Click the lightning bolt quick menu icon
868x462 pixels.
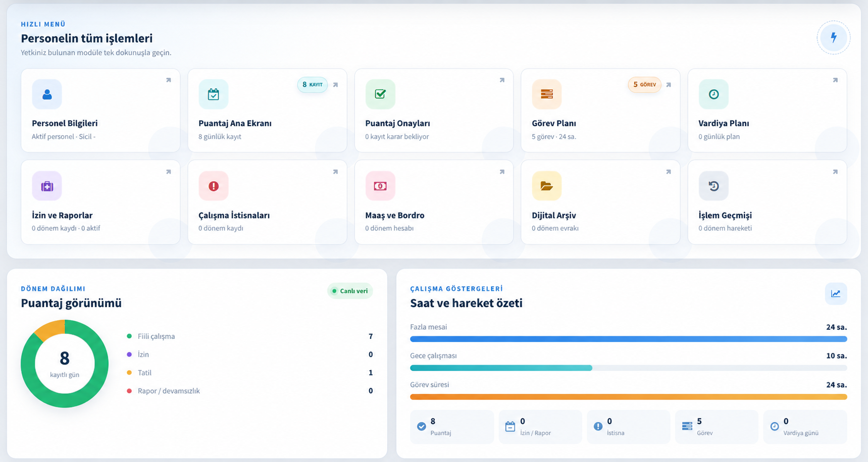(x=834, y=37)
